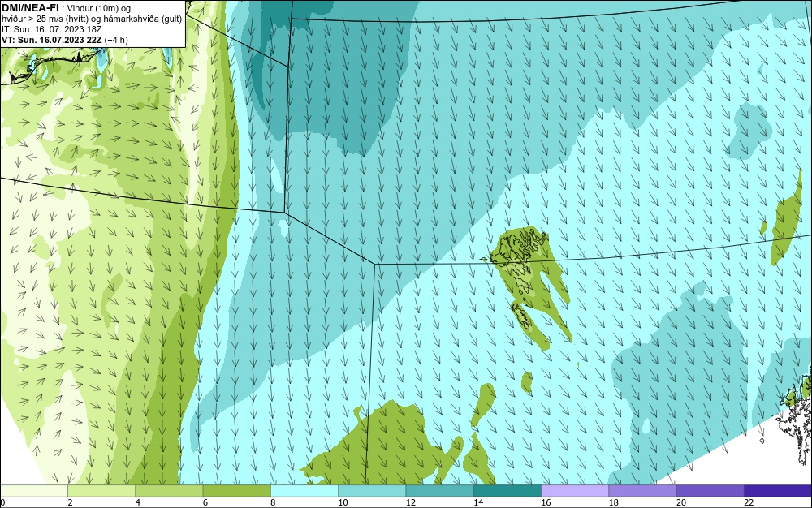Click the 0–2 m/s palest legend swatch
Screen dimensions: 812x508
(33, 491)
